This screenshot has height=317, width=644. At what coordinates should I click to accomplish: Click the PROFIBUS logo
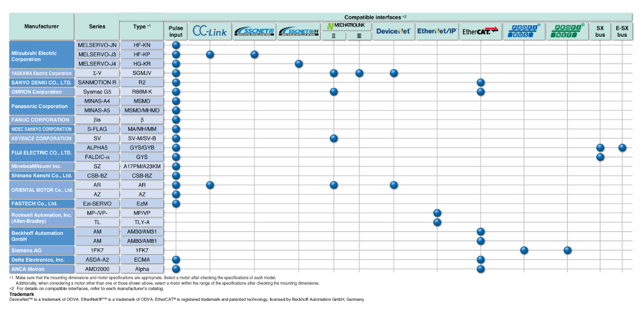tap(524, 31)
